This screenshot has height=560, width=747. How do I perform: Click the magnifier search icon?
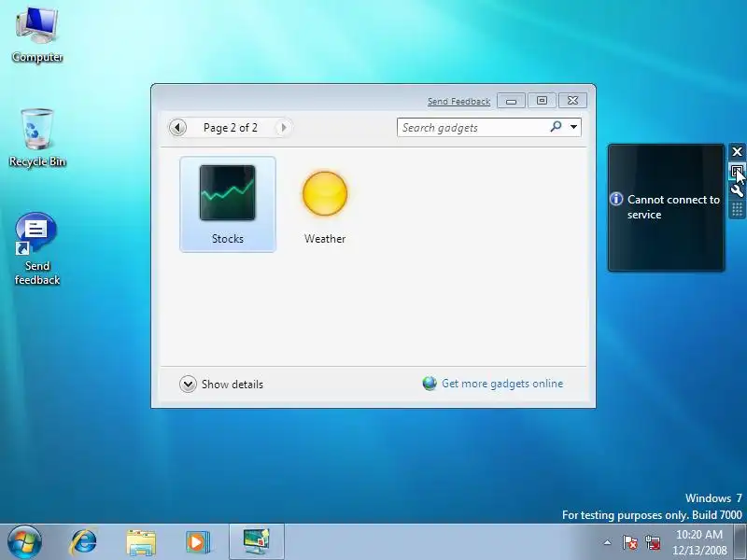pos(556,127)
